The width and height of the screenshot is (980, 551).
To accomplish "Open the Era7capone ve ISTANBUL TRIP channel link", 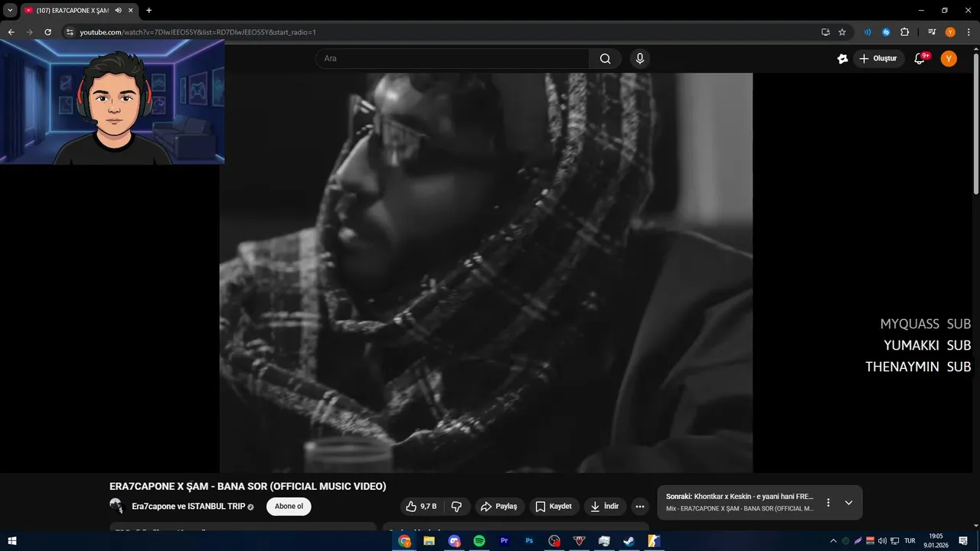I will point(188,507).
